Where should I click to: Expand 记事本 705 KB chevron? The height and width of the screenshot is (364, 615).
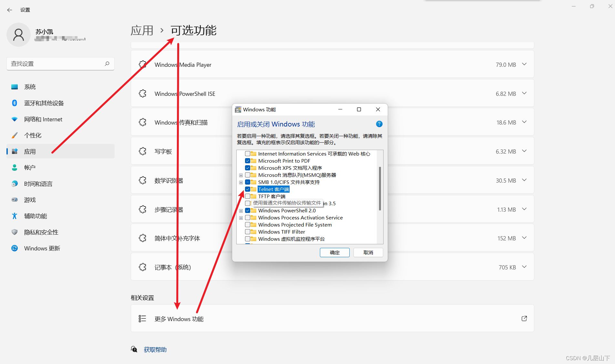pyautogui.click(x=524, y=267)
